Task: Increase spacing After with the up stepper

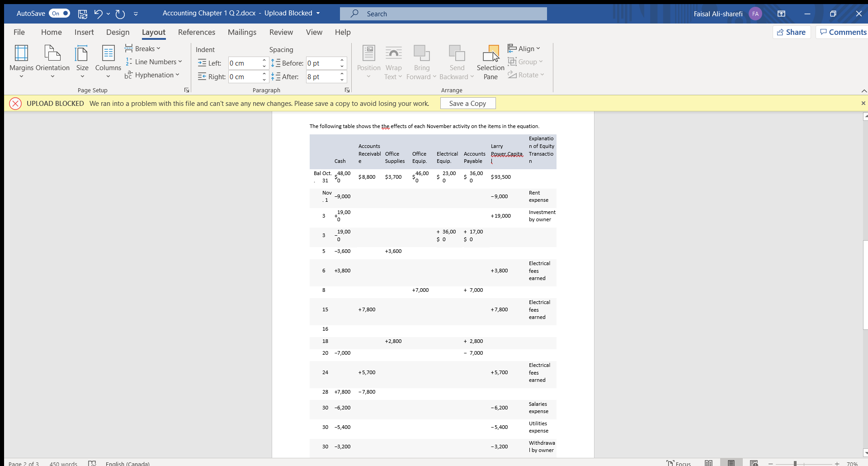Action: (342, 74)
